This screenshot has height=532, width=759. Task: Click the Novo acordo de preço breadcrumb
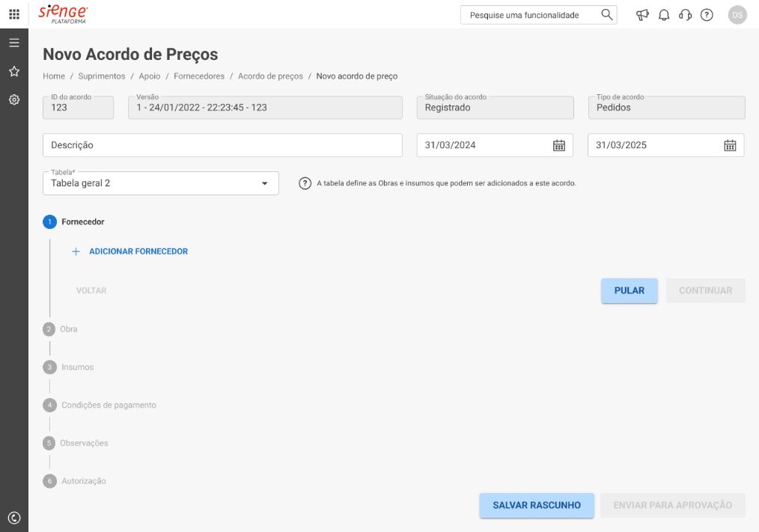[357, 76]
